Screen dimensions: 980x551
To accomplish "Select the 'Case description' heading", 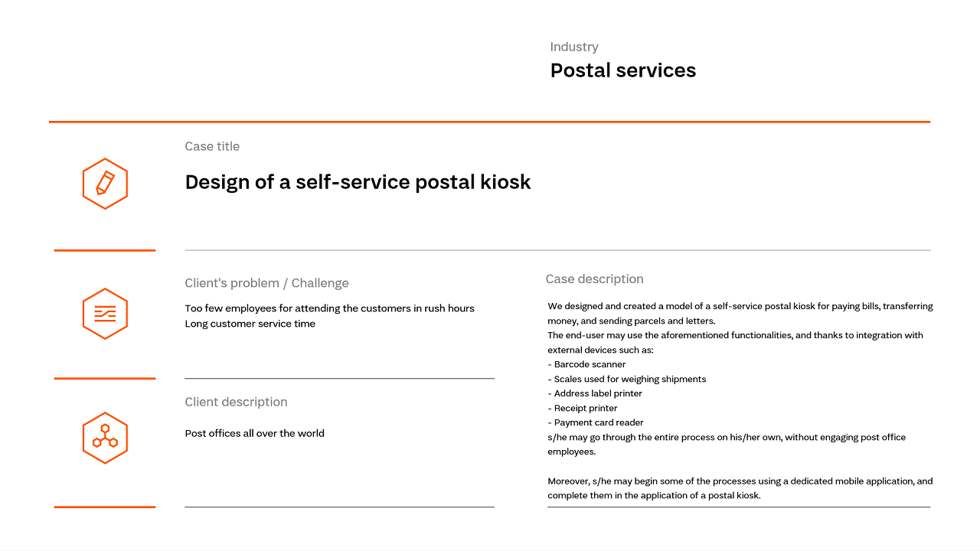I will [595, 279].
